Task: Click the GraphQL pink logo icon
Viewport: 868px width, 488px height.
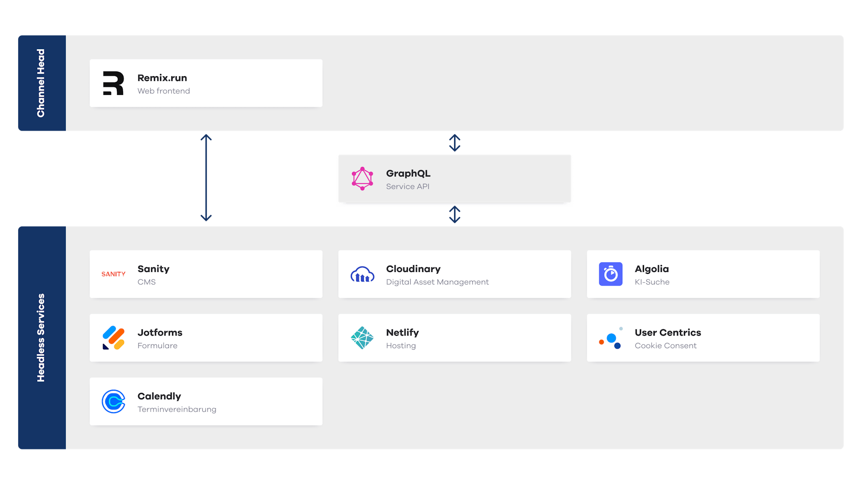Action: 362,178
